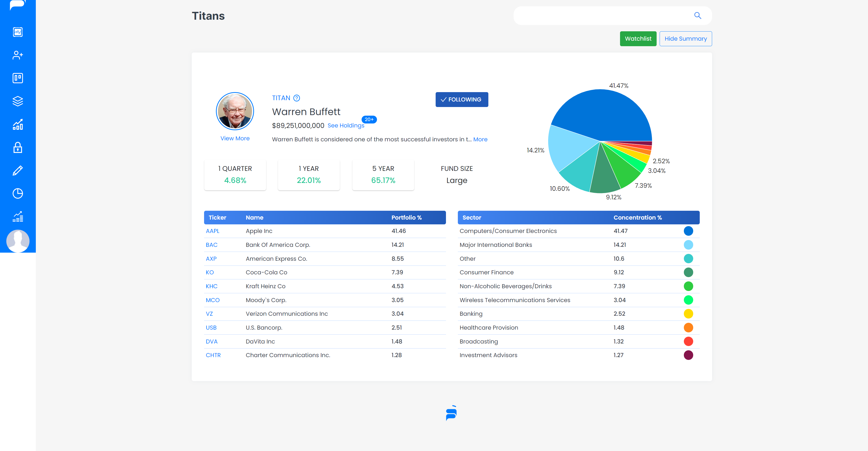Image resolution: width=868 pixels, height=451 pixels.
Task: Click Hide Summary button
Action: tap(685, 39)
